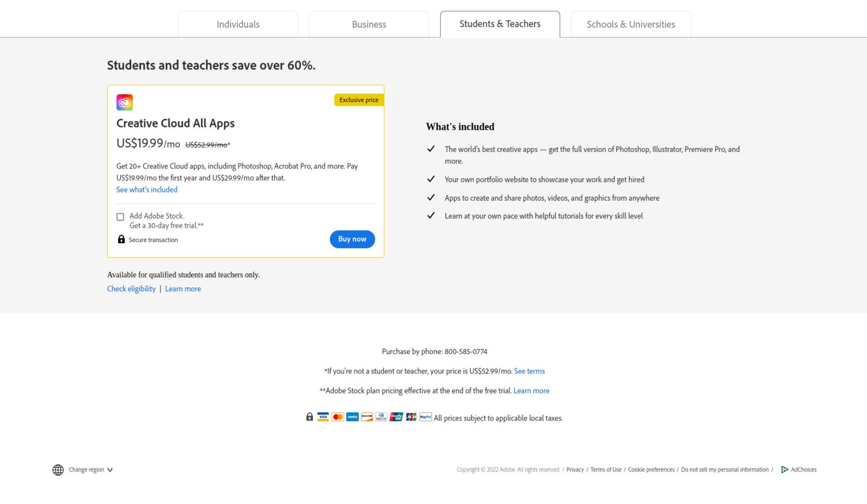867x504 pixels.
Task: Open the Business tab
Action: pos(369,24)
